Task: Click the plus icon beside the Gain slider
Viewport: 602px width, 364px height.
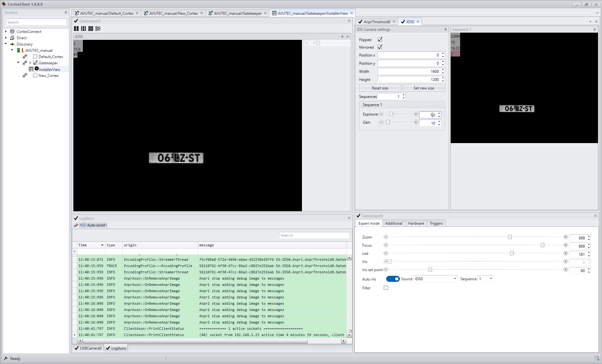Action: pos(416,122)
